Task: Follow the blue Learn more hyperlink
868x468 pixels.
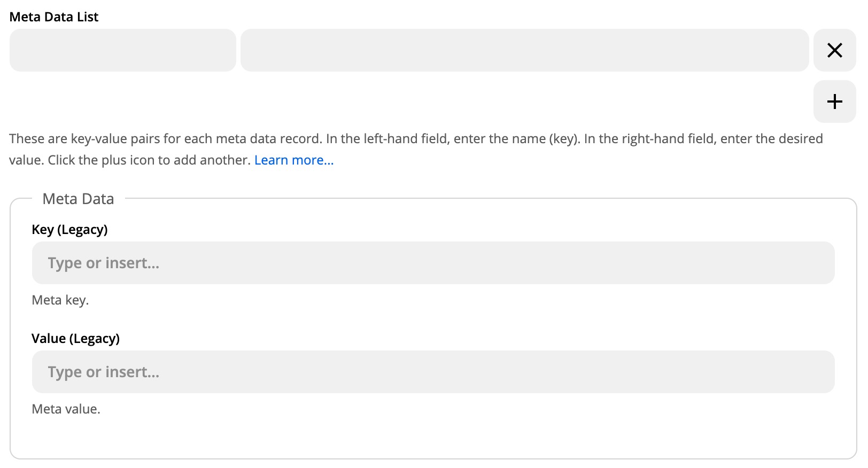Action: click(293, 160)
